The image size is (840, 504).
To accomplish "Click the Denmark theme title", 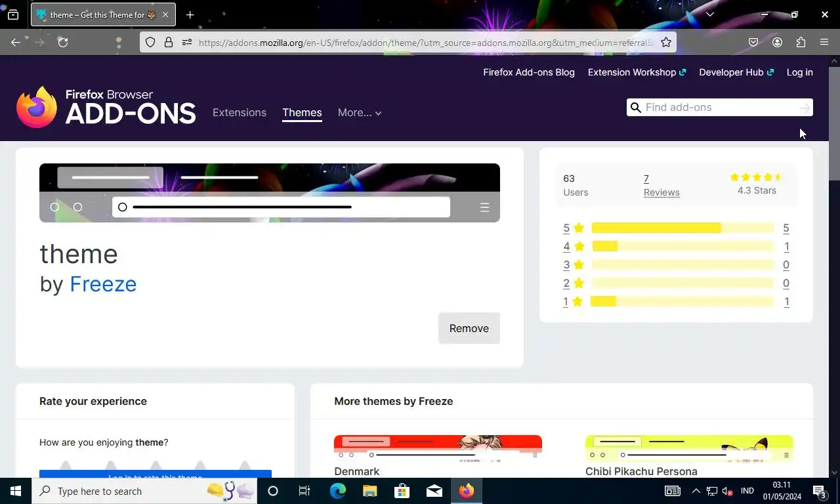I will point(356,471).
